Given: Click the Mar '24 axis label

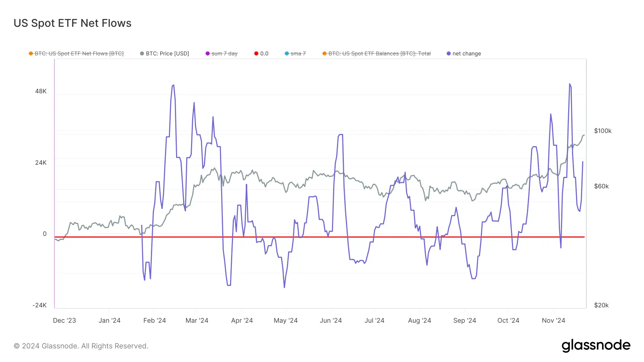Looking at the screenshot, I should point(197,321).
